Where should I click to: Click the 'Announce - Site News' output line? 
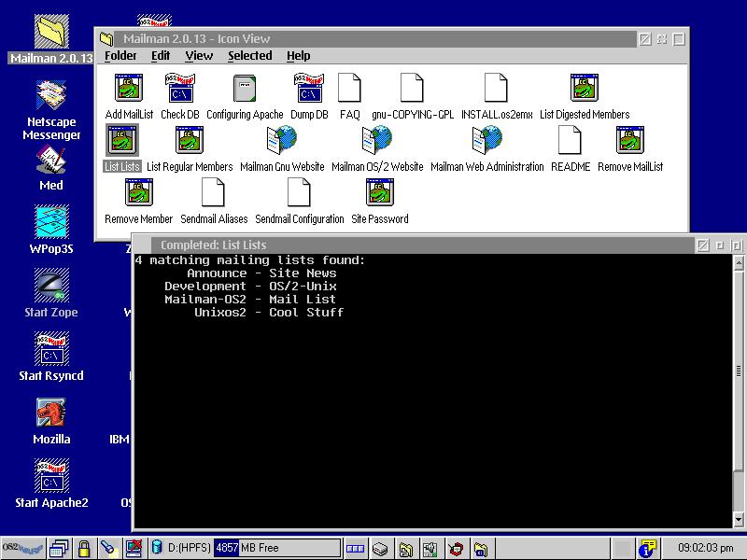click(x=261, y=273)
